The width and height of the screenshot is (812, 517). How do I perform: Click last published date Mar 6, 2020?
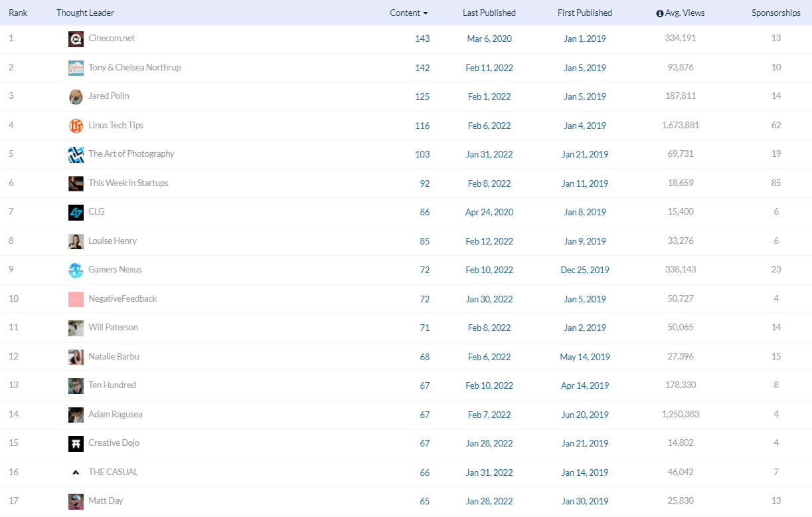point(489,39)
